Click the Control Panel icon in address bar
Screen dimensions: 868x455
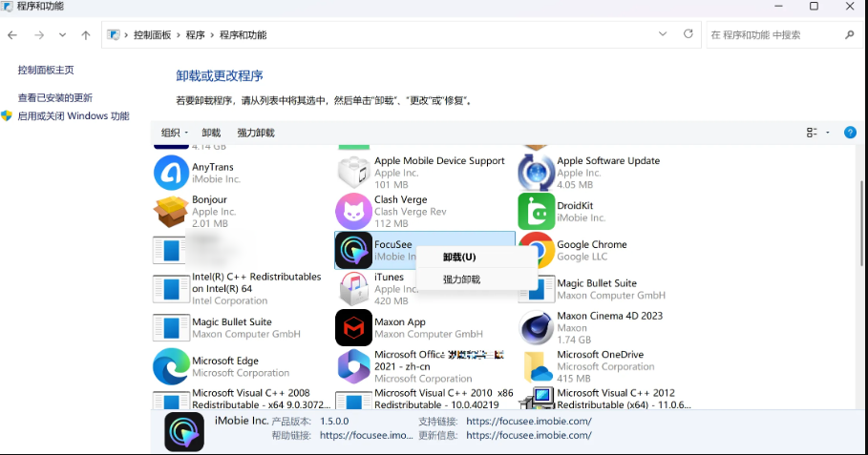coord(114,35)
